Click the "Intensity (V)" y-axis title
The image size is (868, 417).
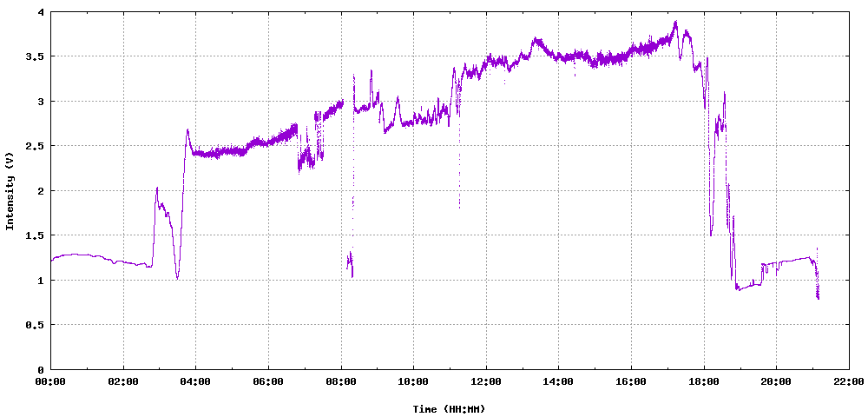tap(10, 190)
